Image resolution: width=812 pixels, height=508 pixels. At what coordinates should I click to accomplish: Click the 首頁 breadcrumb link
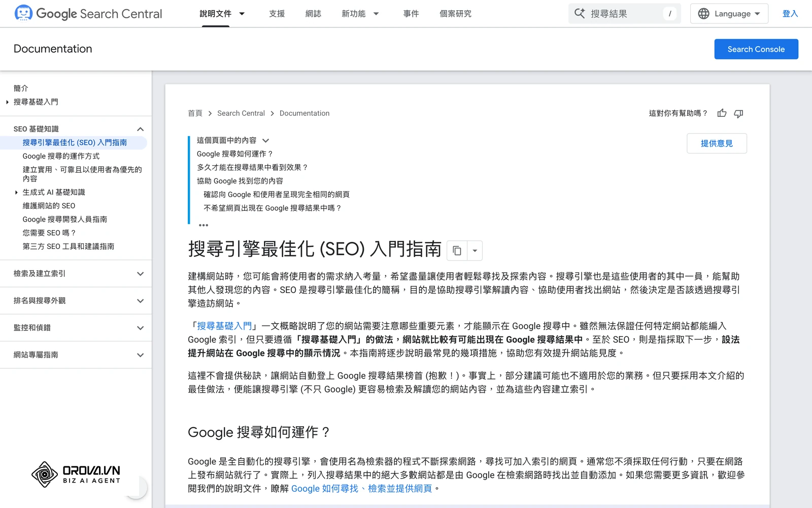pos(195,113)
